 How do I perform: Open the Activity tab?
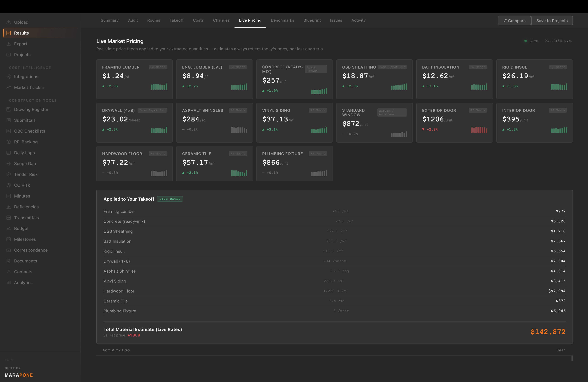pos(358,20)
